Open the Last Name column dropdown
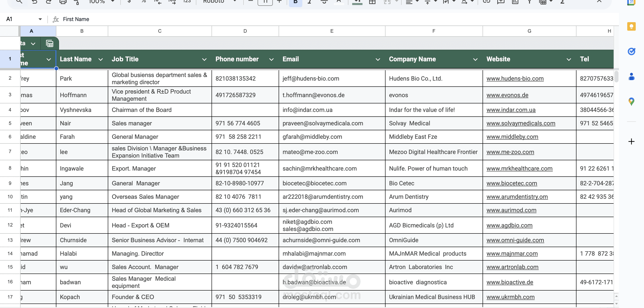 (100, 59)
